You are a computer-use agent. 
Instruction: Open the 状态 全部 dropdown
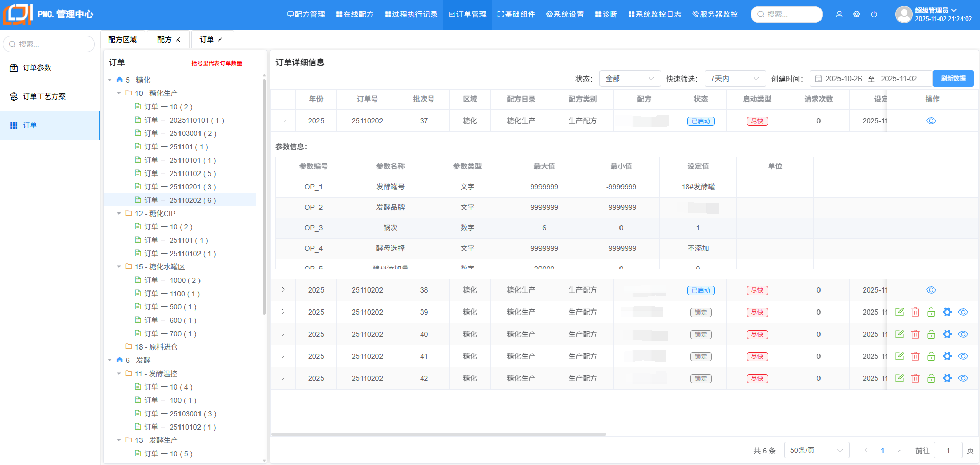click(x=630, y=79)
